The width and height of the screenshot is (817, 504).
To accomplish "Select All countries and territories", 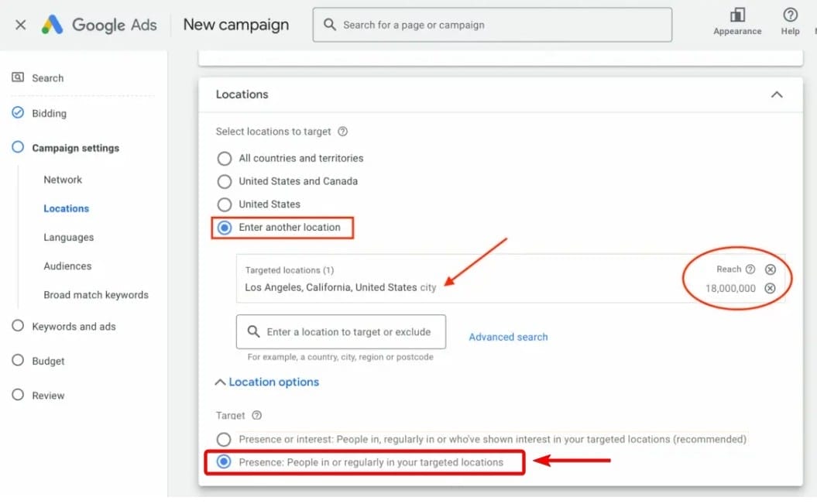I will click(225, 158).
